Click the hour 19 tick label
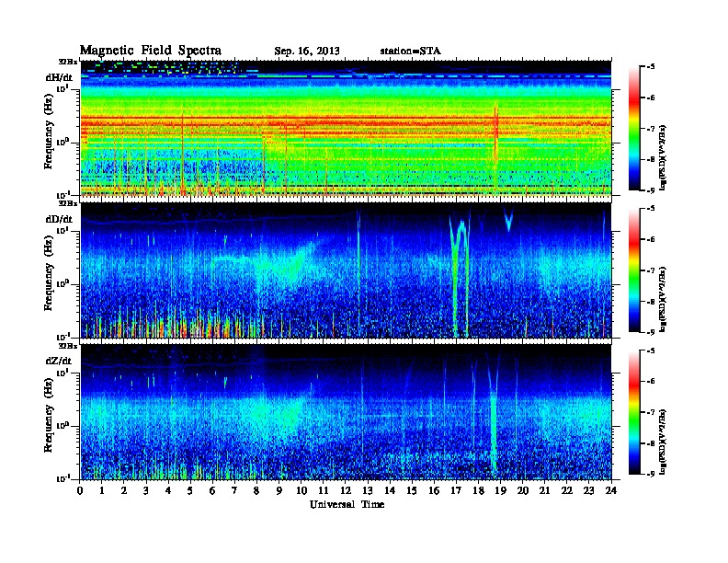This screenshot has width=728, height=563. pyautogui.click(x=500, y=491)
